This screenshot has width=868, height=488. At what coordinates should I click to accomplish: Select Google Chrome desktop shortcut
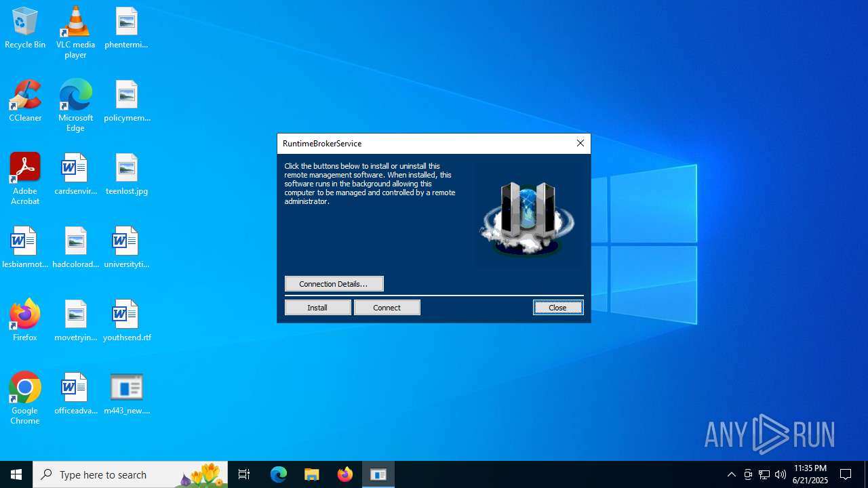(x=25, y=399)
